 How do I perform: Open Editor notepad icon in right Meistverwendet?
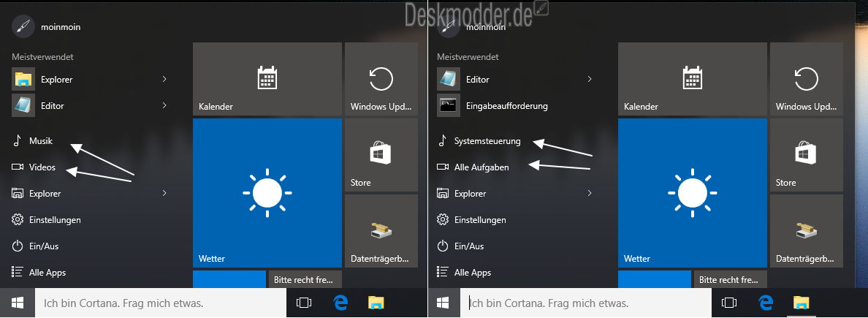[x=449, y=79]
